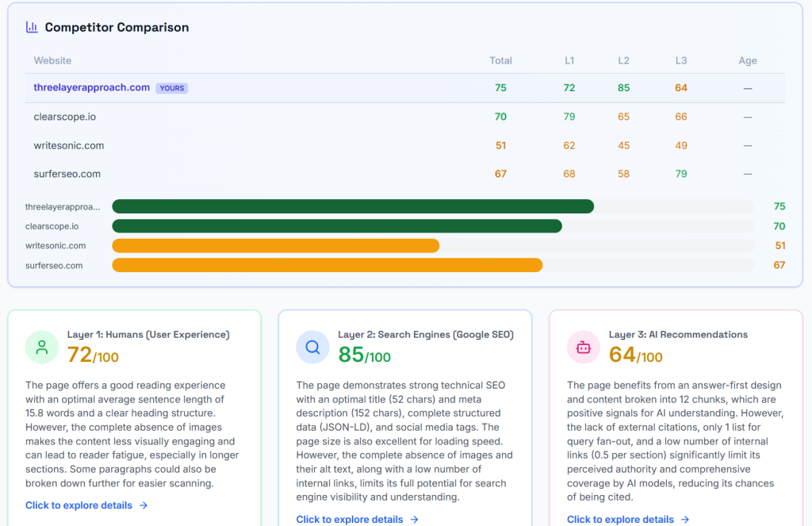812x526 pixels.
Task: Click the Layer 1 72/100 score
Action: tap(93, 355)
